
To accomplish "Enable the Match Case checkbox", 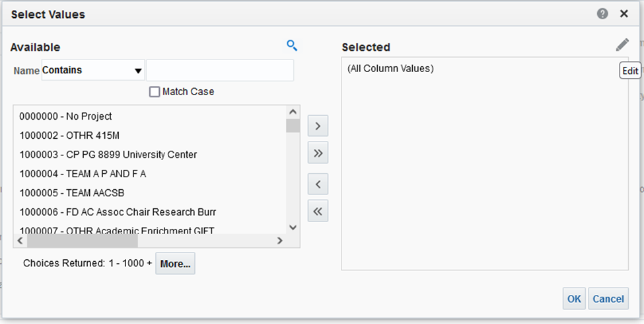I will 155,92.
